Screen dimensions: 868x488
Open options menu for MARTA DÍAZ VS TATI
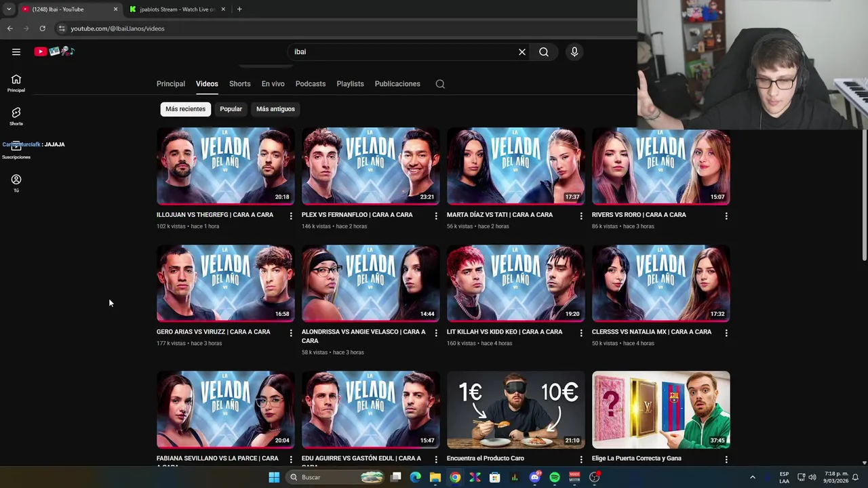581,216
